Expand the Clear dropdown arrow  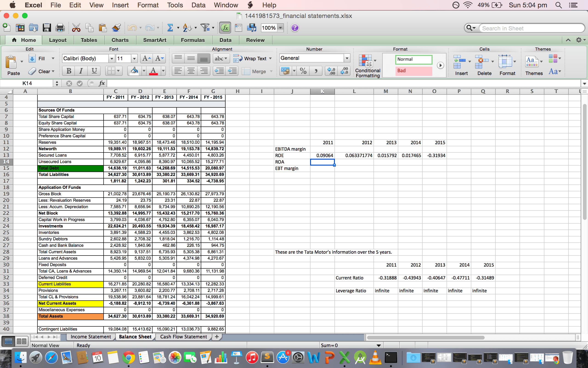(53, 71)
